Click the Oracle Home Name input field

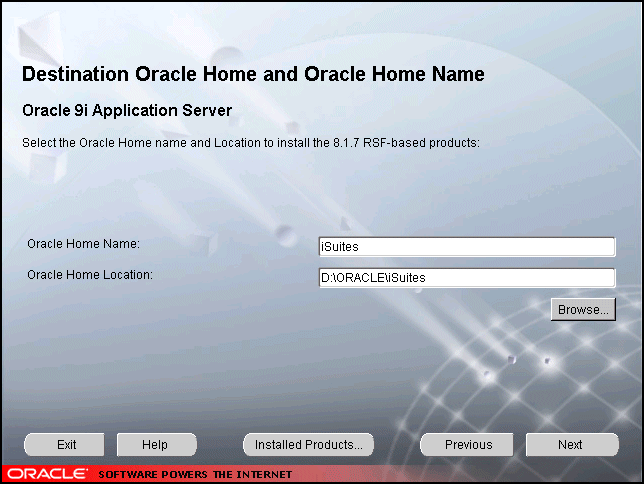(467, 247)
